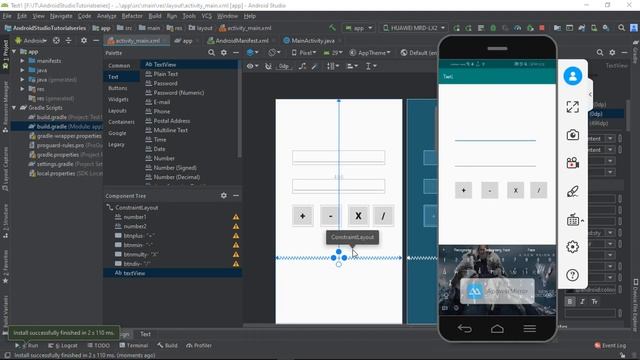This screenshot has height=360, width=640.
Task: Open the Logcat tool window
Action: click(63, 346)
